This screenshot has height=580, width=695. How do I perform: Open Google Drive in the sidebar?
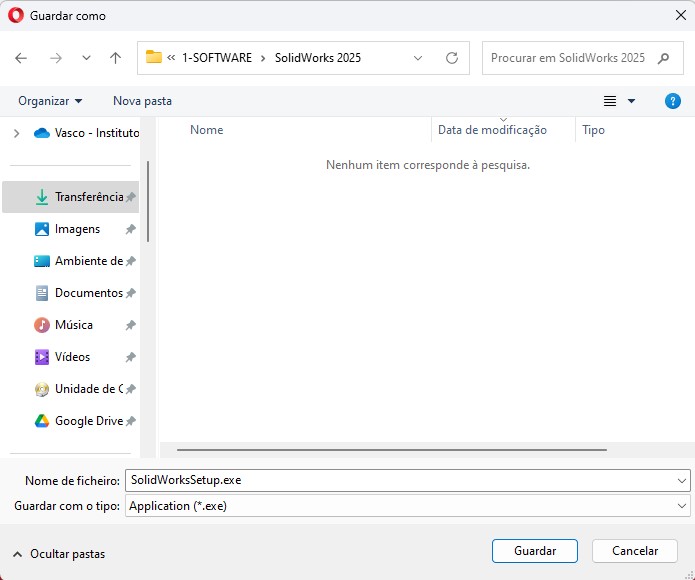[88, 421]
